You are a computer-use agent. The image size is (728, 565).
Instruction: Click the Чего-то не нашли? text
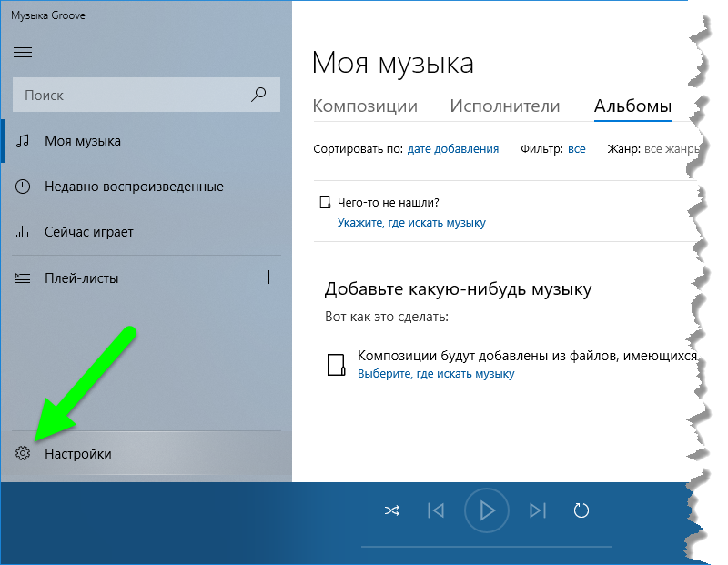(389, 202)
